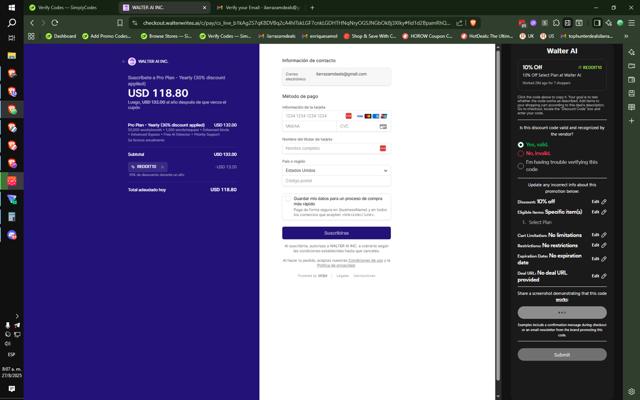This screenshot has height=400, width=640.
Task: Click the back arrow beside WALTER AI INC. logo
Action: click(123, 62)
